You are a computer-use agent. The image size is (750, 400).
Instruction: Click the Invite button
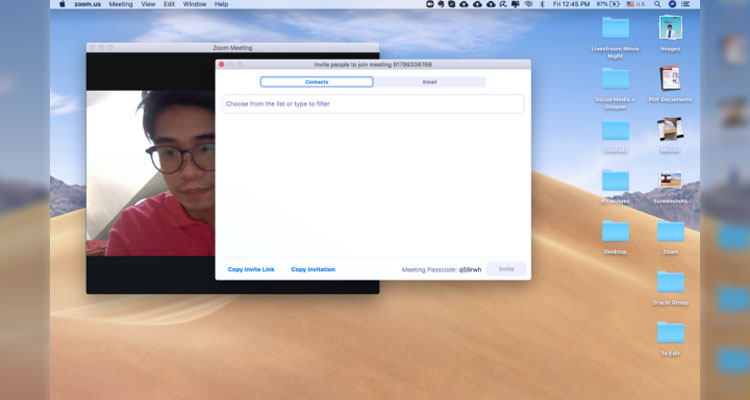pyautogui.click(x=506, y=269)
